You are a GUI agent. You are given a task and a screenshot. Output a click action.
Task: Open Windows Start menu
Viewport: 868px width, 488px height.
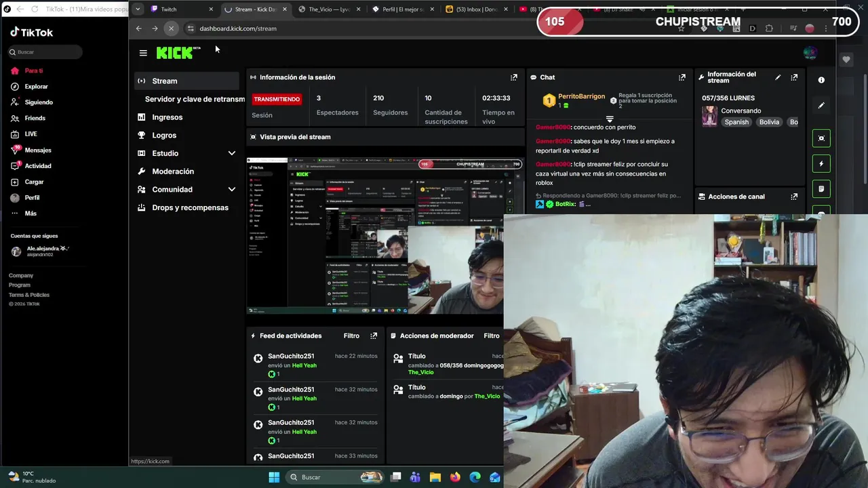tap(274, 477)
